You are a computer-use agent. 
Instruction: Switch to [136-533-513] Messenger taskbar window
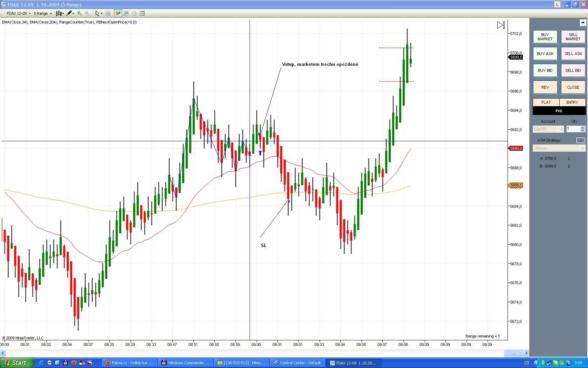coord(241,363)
